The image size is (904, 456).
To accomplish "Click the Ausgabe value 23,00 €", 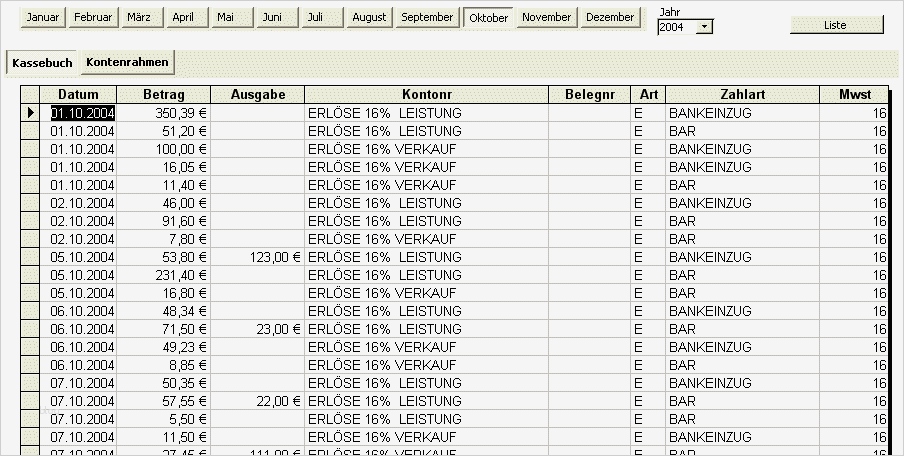I will click(x=258, y=329).
